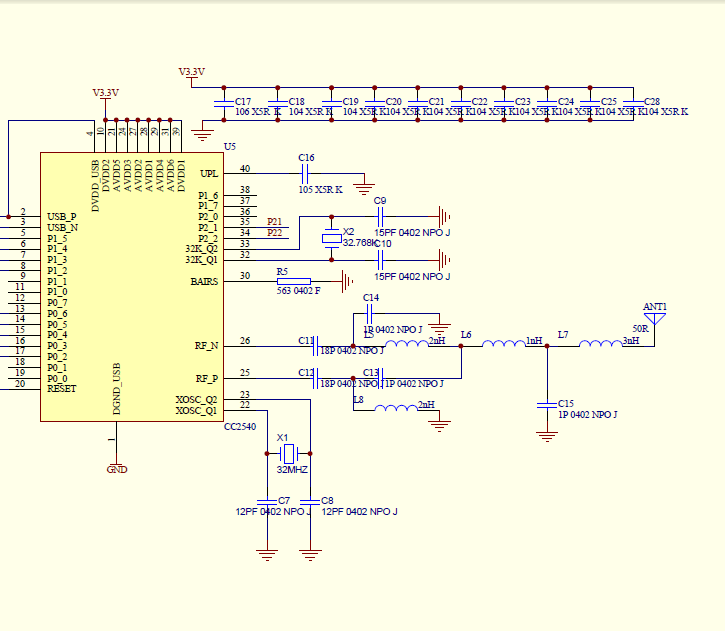Select capacitor C10 symbol
Viewport: 725px width, 631px height.
coord(380,260)
